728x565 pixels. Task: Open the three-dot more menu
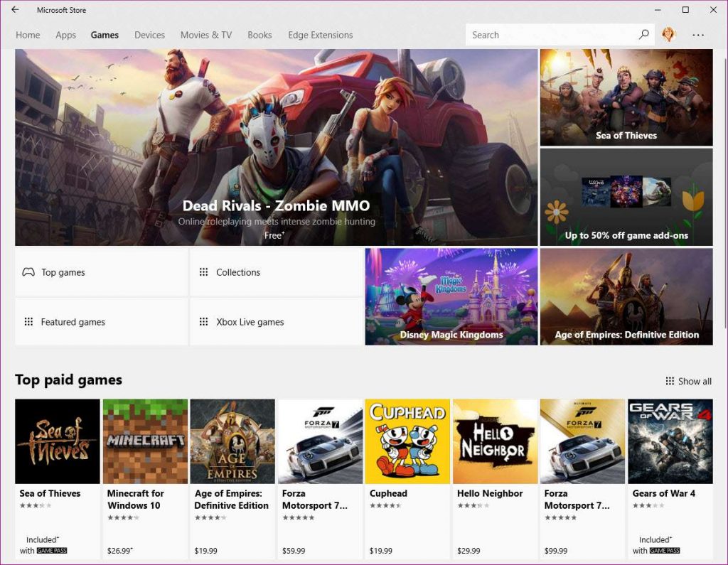point(698,35)
